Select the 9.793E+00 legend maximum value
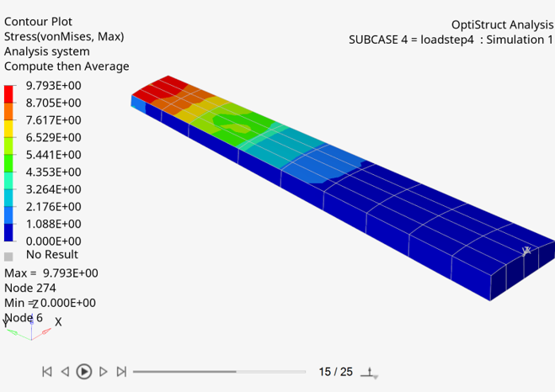This screenshot has width=555, height=392. tap(53, 86)
